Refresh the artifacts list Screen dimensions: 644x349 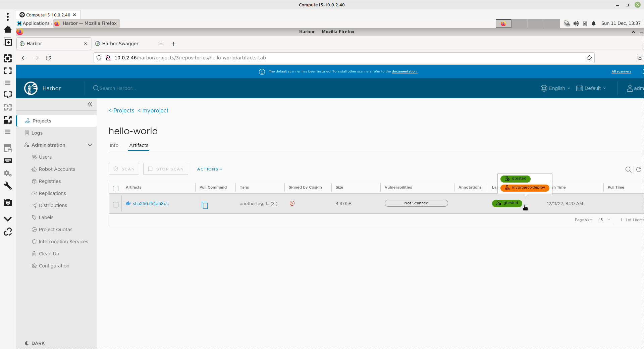click(639, 169)
